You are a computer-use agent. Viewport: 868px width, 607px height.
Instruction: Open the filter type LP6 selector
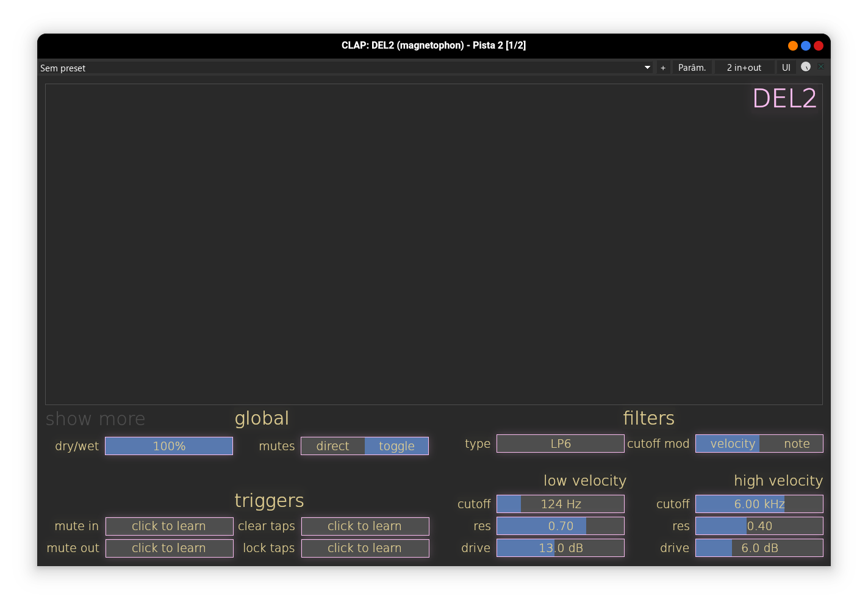tap(560, 444)
